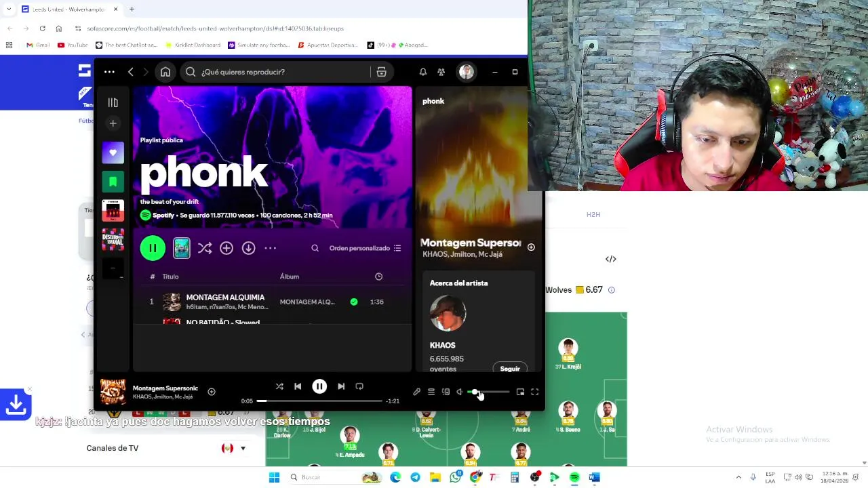The width and height of the screenshot is (868, 488).
Task: Open Windows Start menu
Action: point(274,477)
